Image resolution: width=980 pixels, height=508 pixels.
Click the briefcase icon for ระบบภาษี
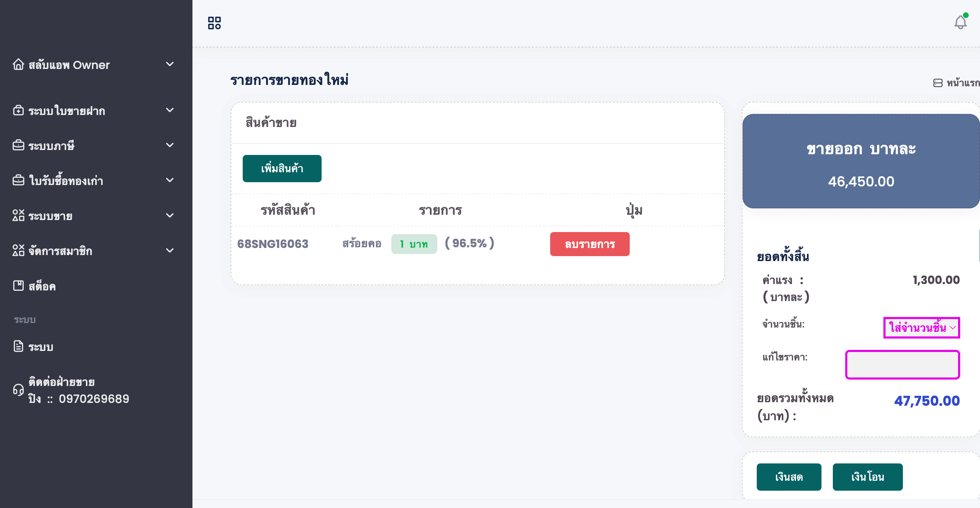point(18,145)
